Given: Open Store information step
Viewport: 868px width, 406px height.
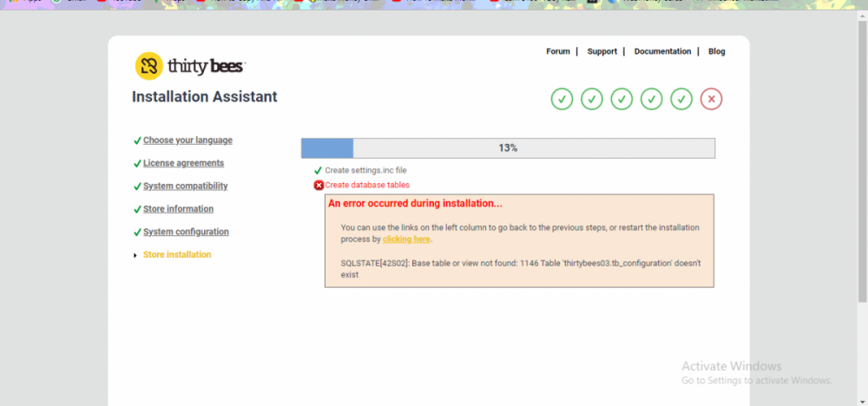Looking at the screenshot, I should click(x=178, y=209).
